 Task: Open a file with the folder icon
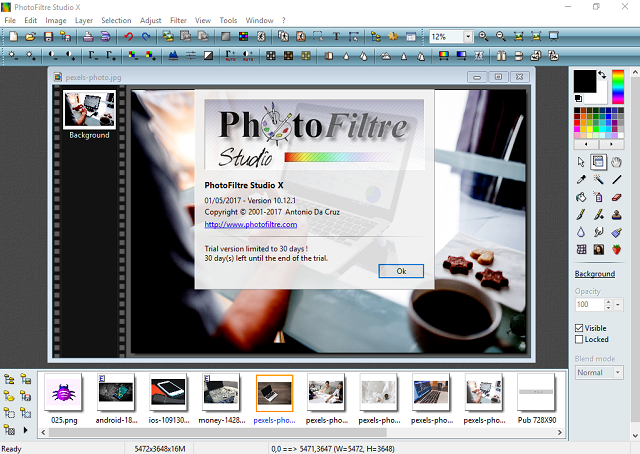click(x=31, y=37)
